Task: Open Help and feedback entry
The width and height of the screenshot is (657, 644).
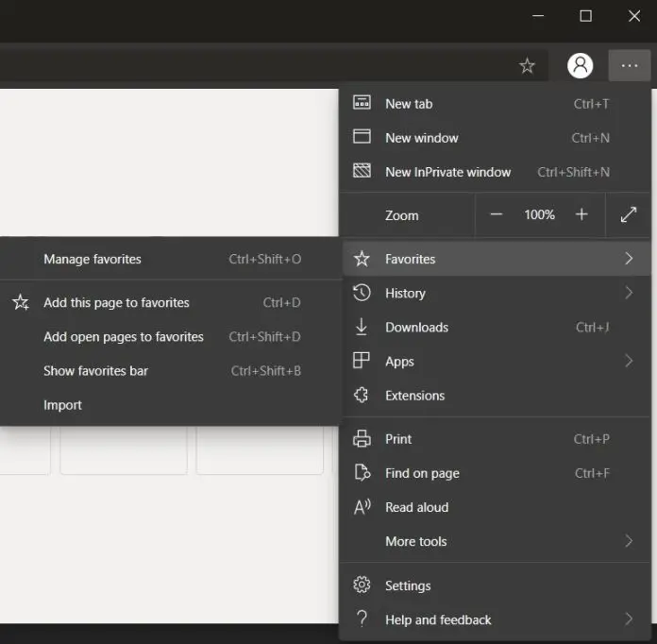Action: [x=495, y=619]
